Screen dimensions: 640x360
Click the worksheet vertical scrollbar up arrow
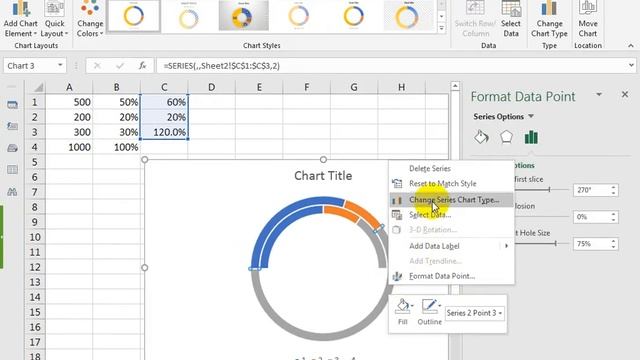click(455, 86)
